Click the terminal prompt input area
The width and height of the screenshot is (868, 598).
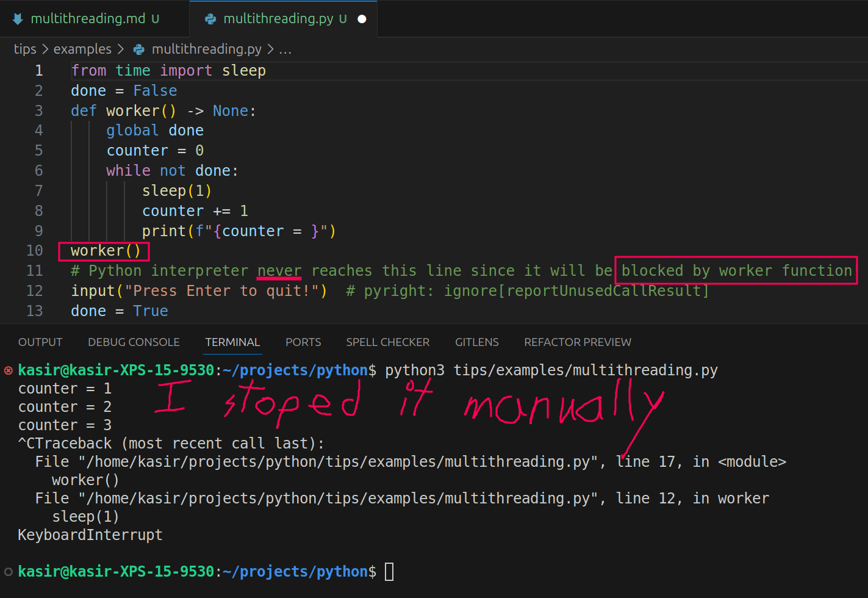[389, 571]
